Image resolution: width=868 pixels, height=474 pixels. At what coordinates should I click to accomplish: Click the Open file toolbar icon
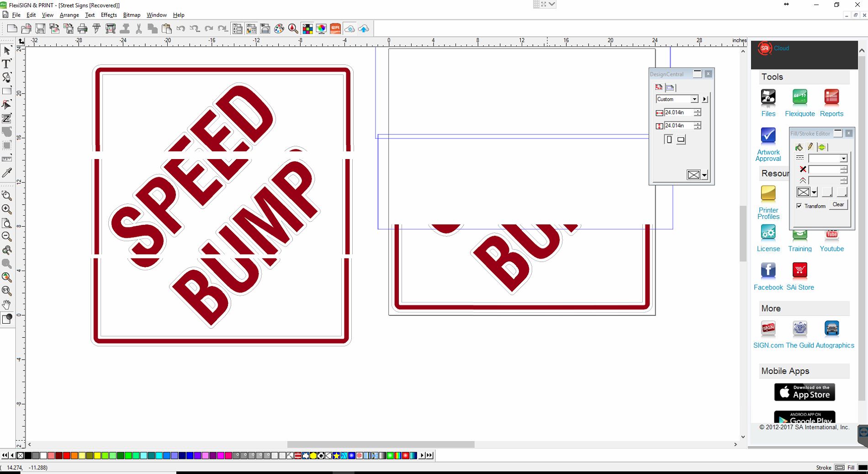point(26,29)
